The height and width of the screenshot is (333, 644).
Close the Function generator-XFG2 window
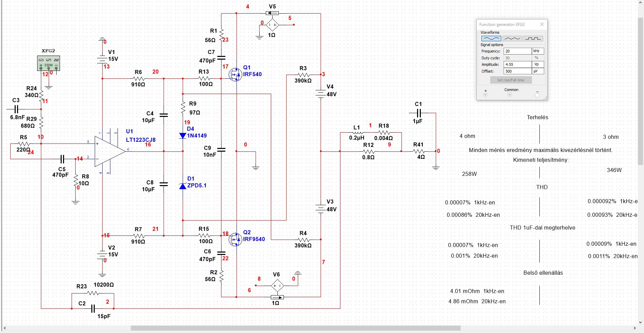(542, 24)
